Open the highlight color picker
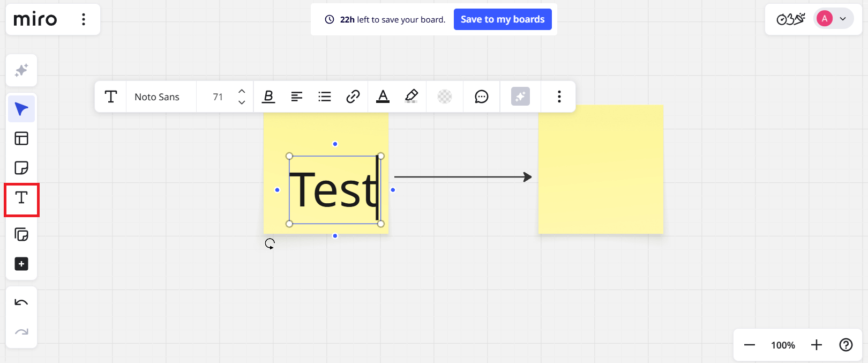Image resolution: width=868 pixels, height=363 pixels. 411,97
